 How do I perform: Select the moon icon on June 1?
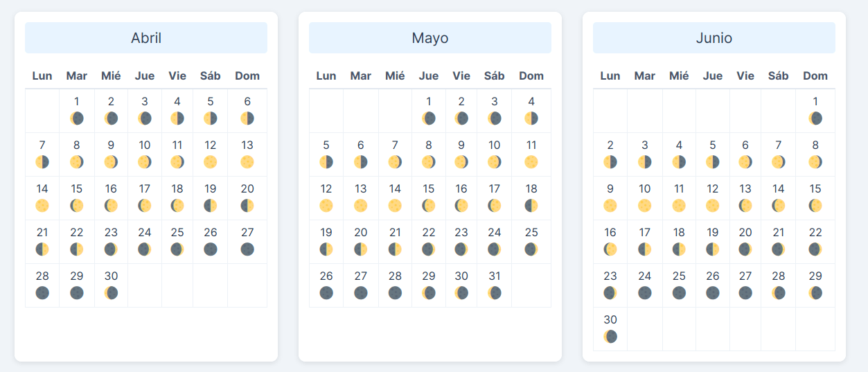click(x=815, y=118)
